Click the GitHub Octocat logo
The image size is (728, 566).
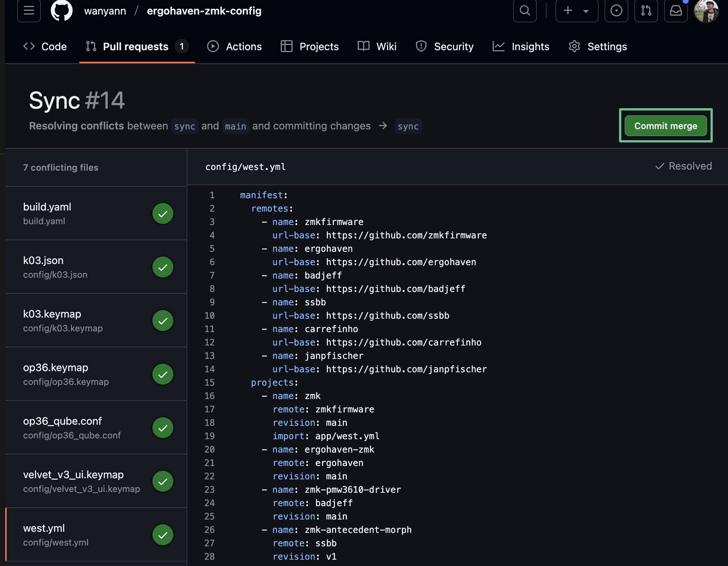click(x=62, y=11)
